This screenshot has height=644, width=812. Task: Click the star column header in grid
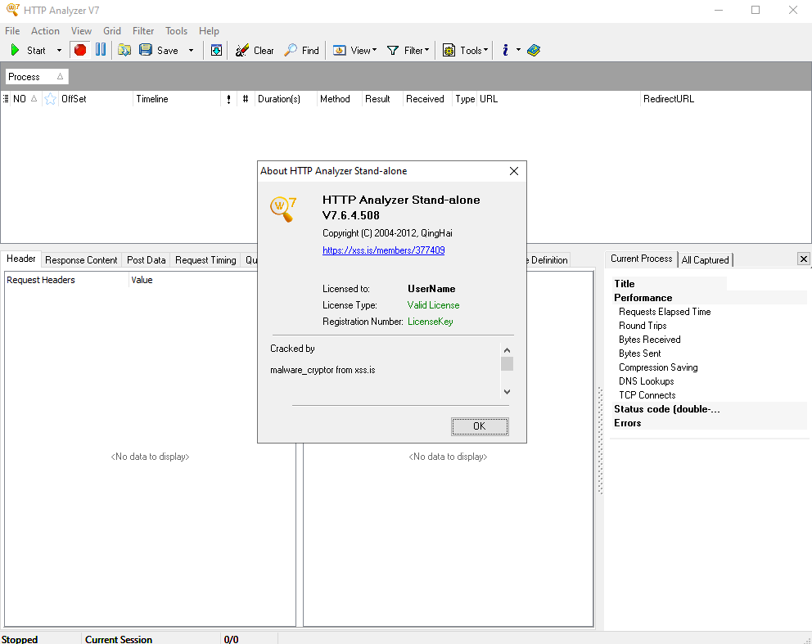pyautogui.click(x=51, y=99)
